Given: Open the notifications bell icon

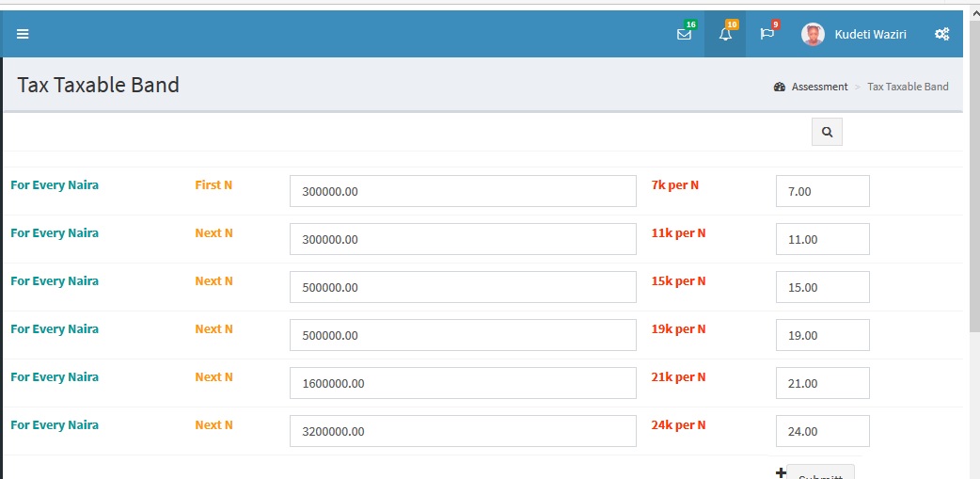Looking at the screenshot, I should pyautogui.click(x=725, y=34).
